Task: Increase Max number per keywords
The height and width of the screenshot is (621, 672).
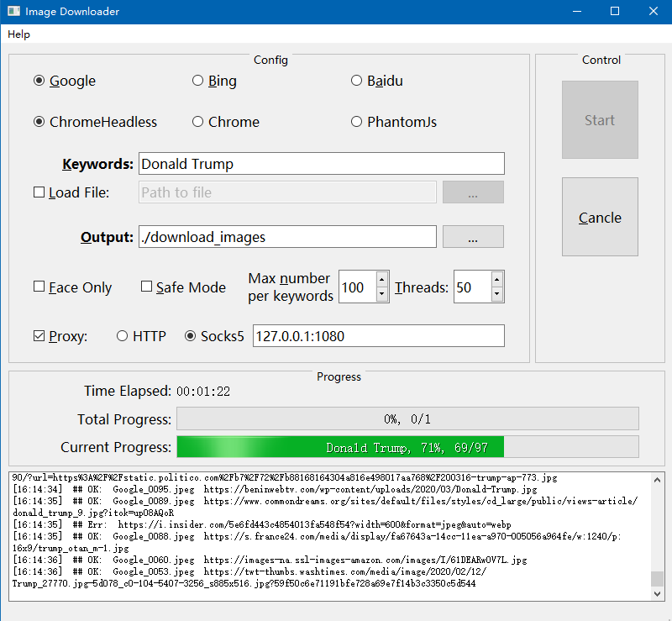Action: pyautogui.click(x=382, y=280)
